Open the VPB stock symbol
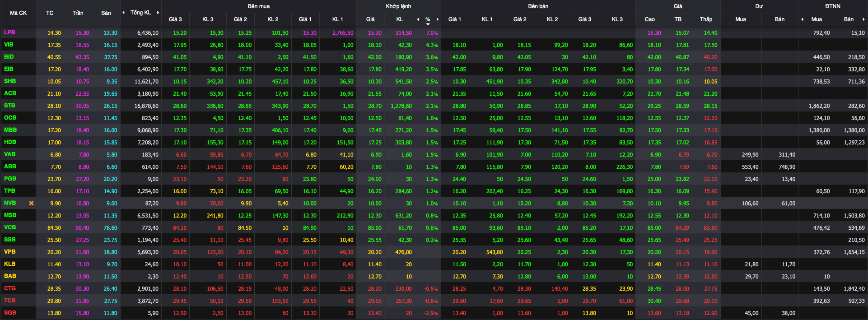 [x=9, y=252]
